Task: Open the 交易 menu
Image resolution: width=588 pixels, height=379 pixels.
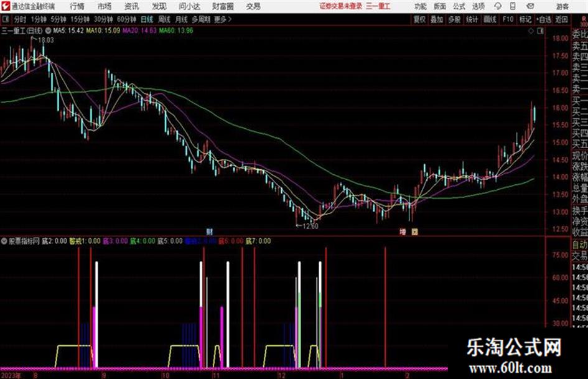Action: click(x=253, y=6)
